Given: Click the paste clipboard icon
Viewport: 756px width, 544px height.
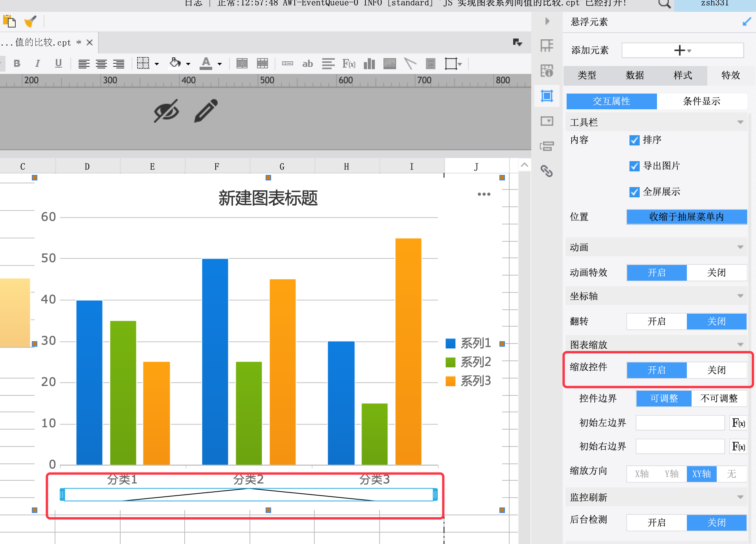Looking at the screenshot, I should pos(9,21).
